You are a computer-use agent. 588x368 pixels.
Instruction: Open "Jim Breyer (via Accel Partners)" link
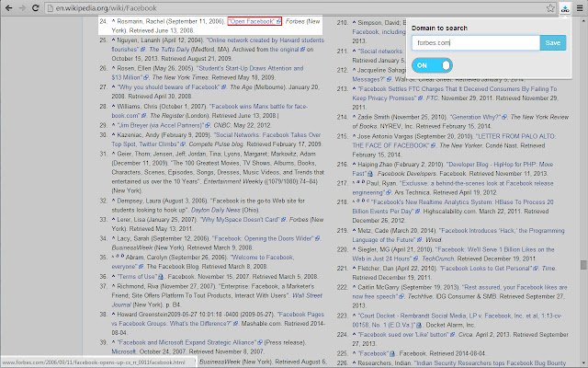(x=161, y=125)
